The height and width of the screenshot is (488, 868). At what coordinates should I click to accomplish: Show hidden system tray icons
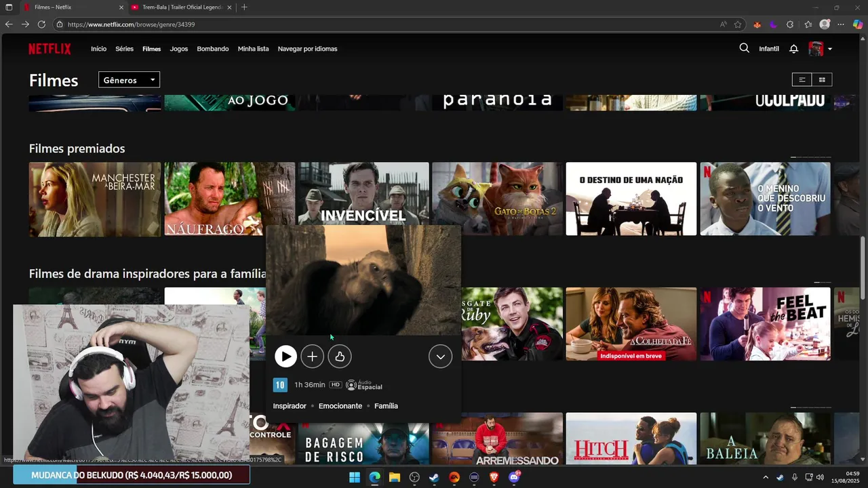[766, 477]
